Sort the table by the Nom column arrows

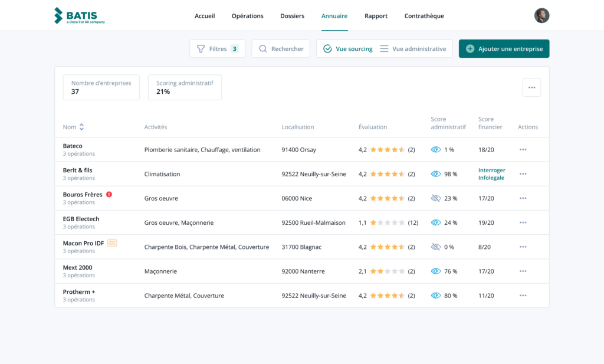(81, 127)
